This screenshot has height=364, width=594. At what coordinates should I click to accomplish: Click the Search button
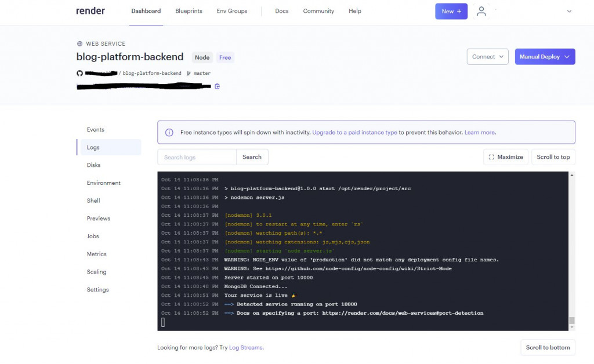[252, 157]
